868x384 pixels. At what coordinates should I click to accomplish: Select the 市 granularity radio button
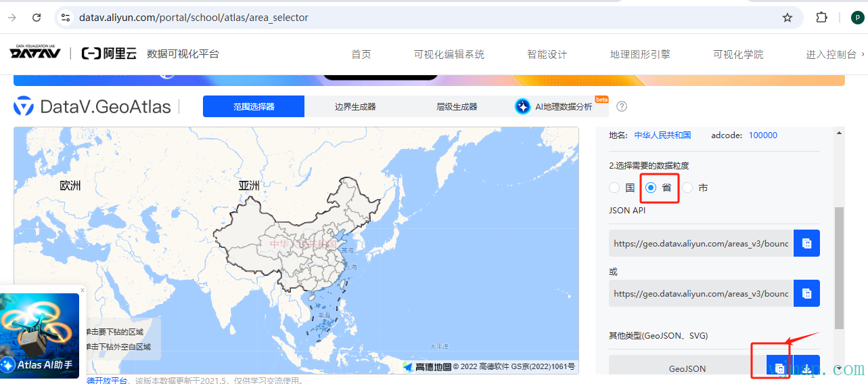(688, 188)
